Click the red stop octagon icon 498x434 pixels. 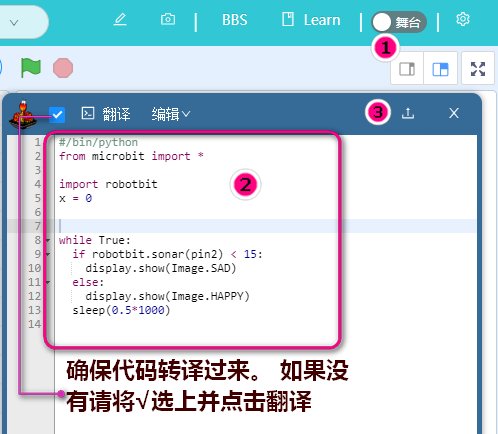coord(63,68)
